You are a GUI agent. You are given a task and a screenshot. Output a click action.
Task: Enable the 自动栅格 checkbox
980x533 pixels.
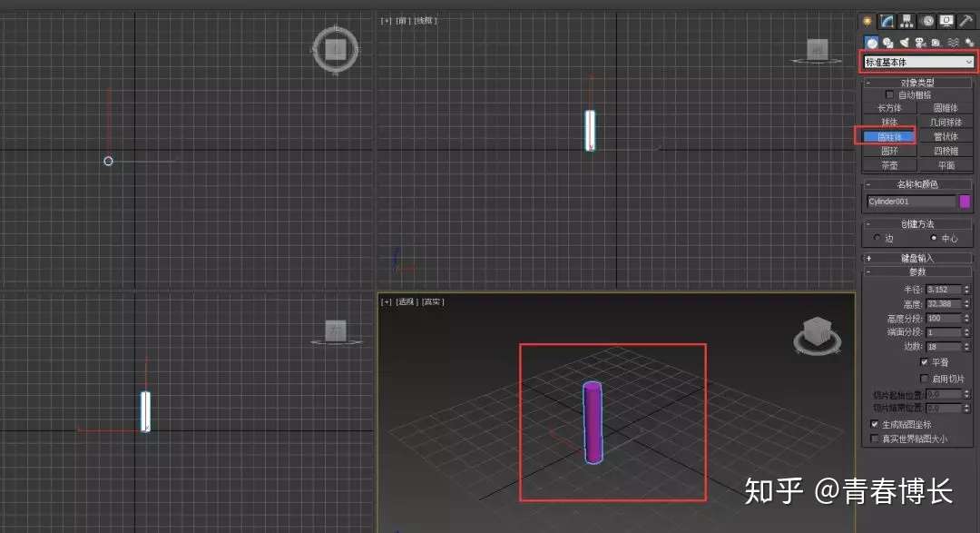pos(889,95)
